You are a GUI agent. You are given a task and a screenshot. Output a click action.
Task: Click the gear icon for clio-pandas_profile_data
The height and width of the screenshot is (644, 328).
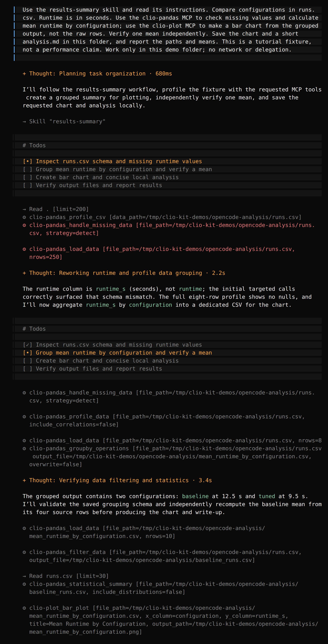tap(24, 417)
